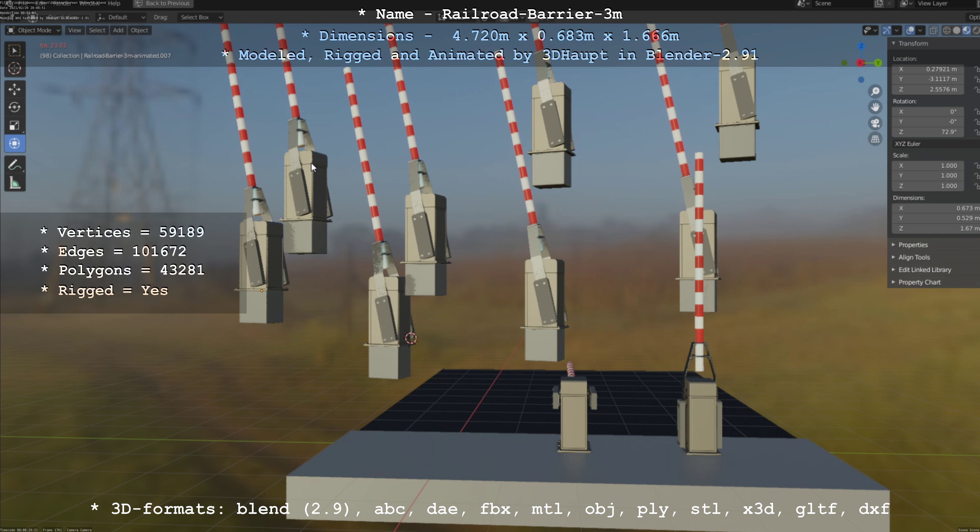Open the Drag Select Box dropdown
The image size is (980, 532).
(200, 18)
